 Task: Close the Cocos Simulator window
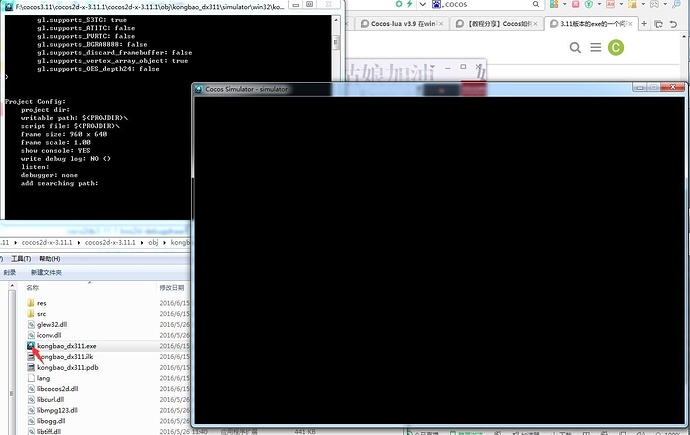pyautogui.click(x=673, y=87)
